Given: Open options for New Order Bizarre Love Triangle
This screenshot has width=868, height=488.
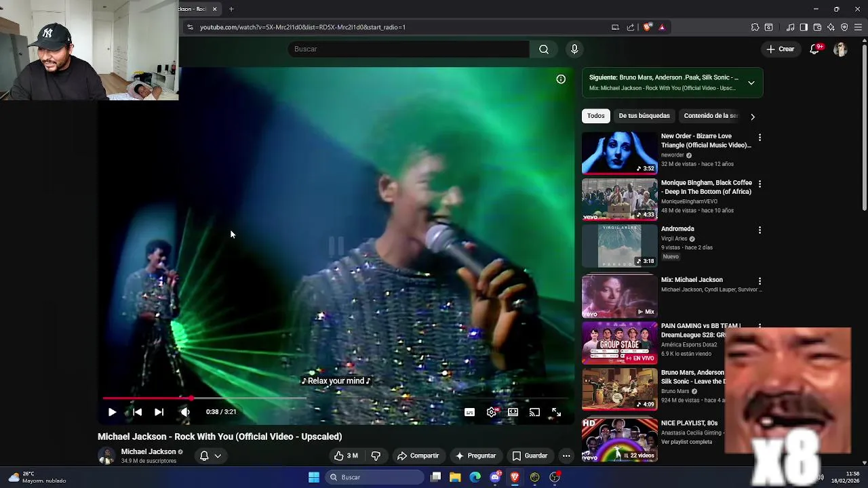Looking at the screenshot, I should coord(759,138).
